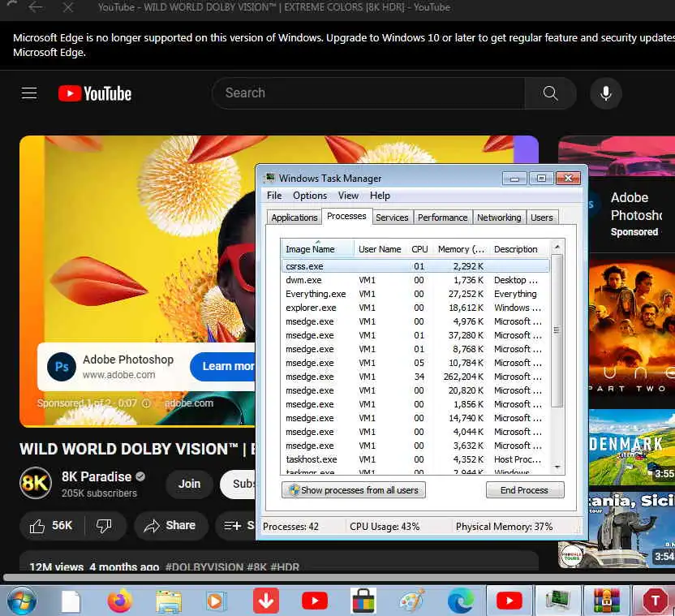
Task: Open the shopping bag Store taskbar icon
Action: click(363, 601)
